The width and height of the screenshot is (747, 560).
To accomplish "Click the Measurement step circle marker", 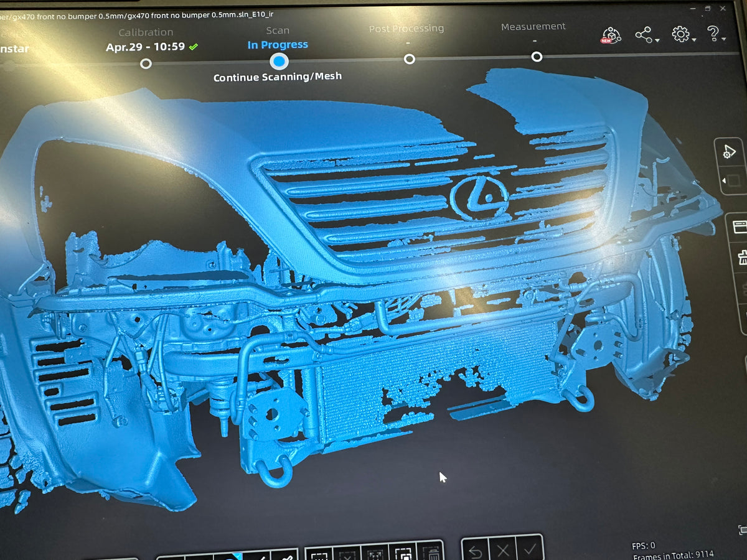I will [537, 57].
